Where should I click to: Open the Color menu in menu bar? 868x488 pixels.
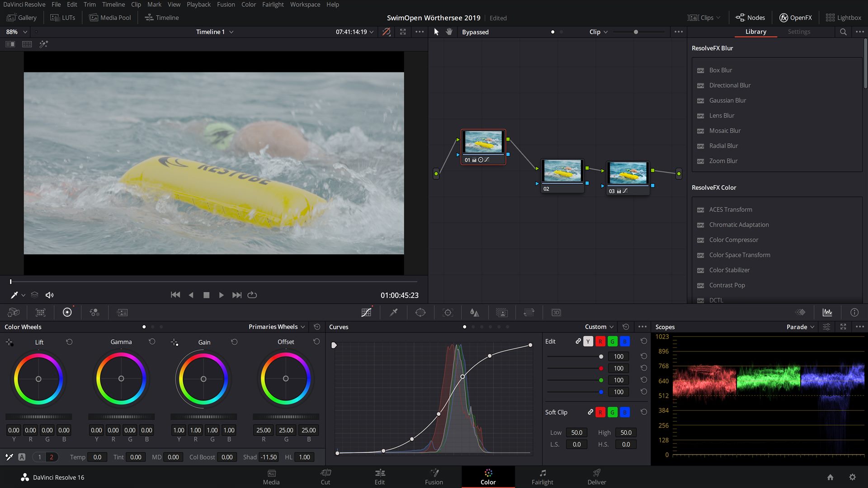(248, 5)
